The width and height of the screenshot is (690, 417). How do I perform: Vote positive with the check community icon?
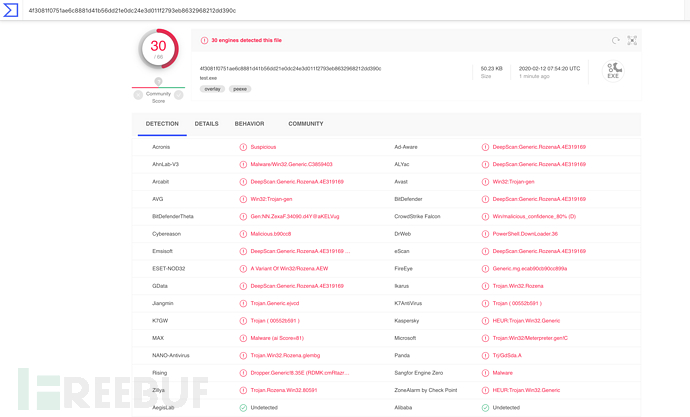click(x=179, y=95)
